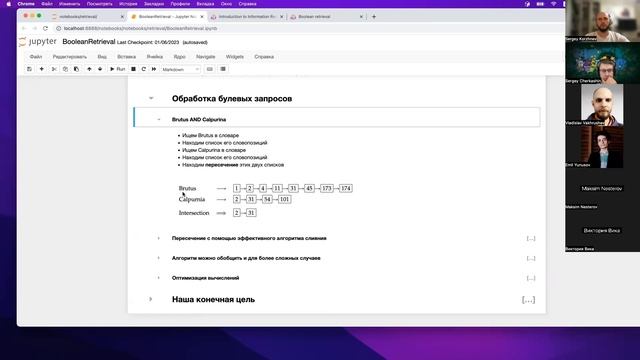
Task: Select Sergey Korzhnev video thumbnail
Action: pyautogui.click(x=602, y=21)
